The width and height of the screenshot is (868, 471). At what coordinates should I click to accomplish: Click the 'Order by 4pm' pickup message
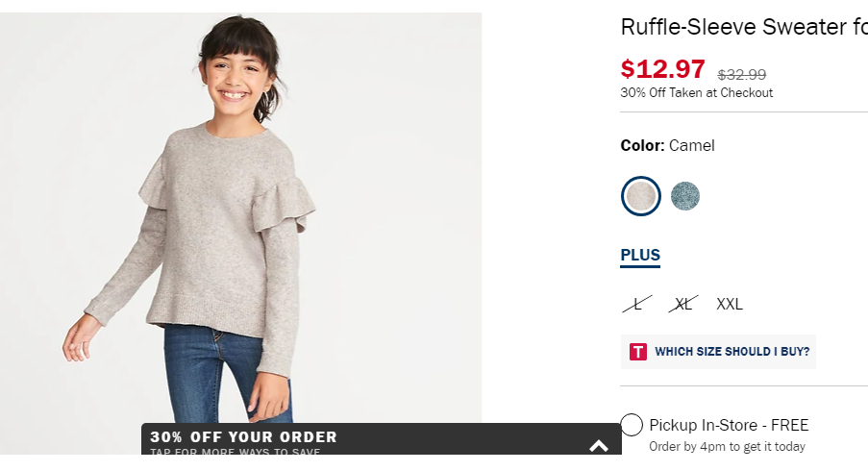(x=727, y=447)
